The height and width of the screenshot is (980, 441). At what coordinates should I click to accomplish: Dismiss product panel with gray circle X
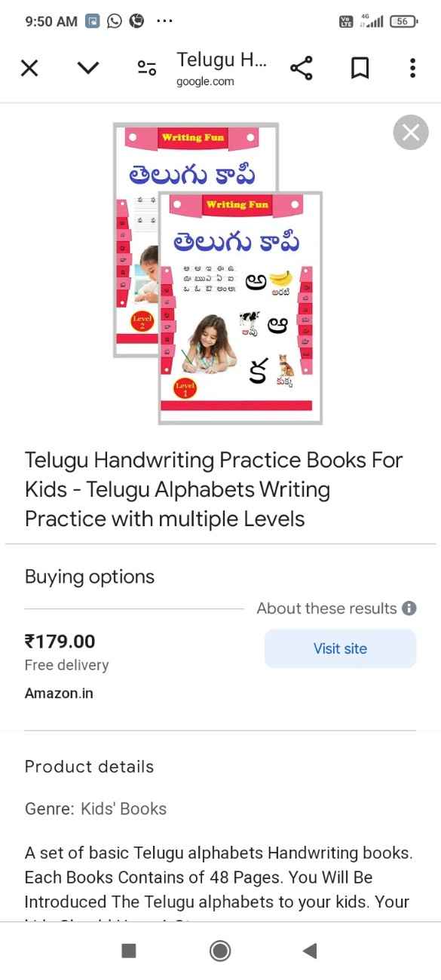pos(411,133)
